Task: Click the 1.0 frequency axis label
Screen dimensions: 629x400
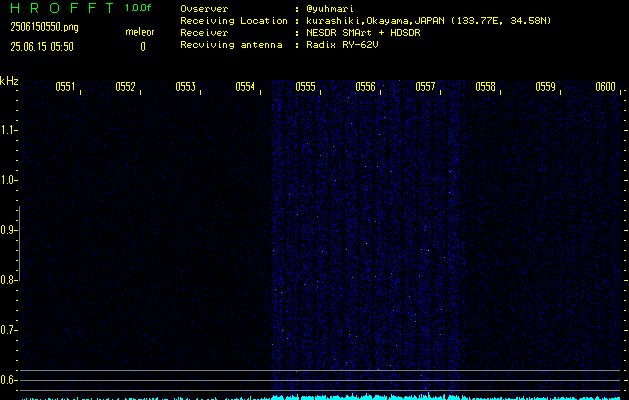Action: (8, 180)
